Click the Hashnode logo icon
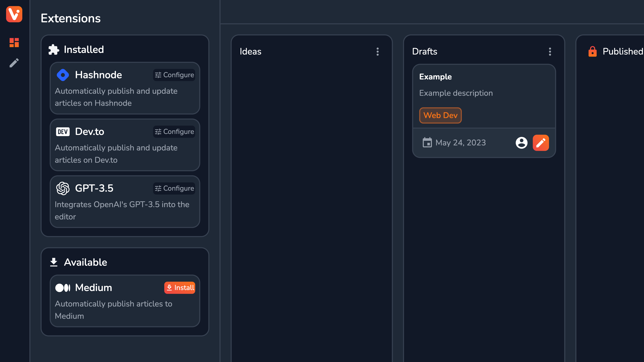The width and height of the screenshot is (644, 362). (x=63, y=75)
